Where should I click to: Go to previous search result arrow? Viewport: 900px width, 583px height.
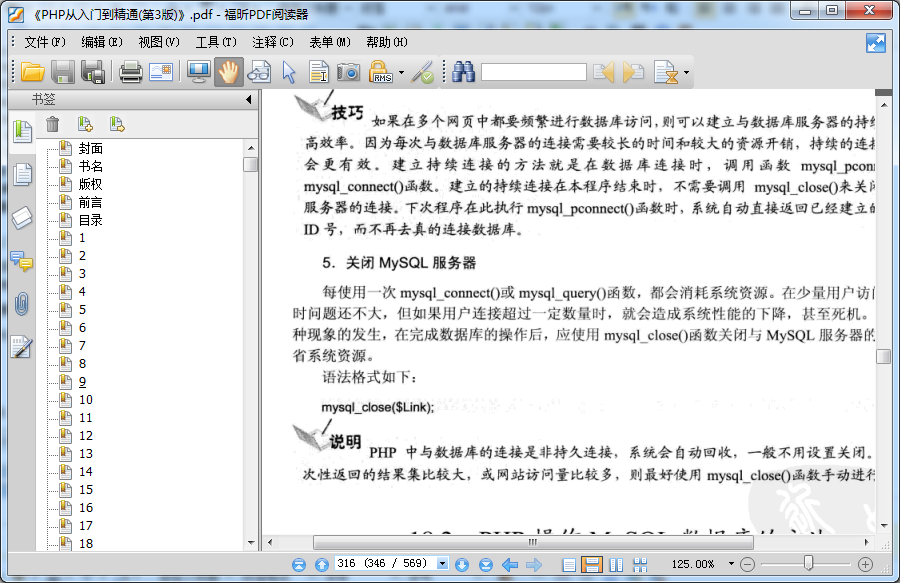coord(604,72)
